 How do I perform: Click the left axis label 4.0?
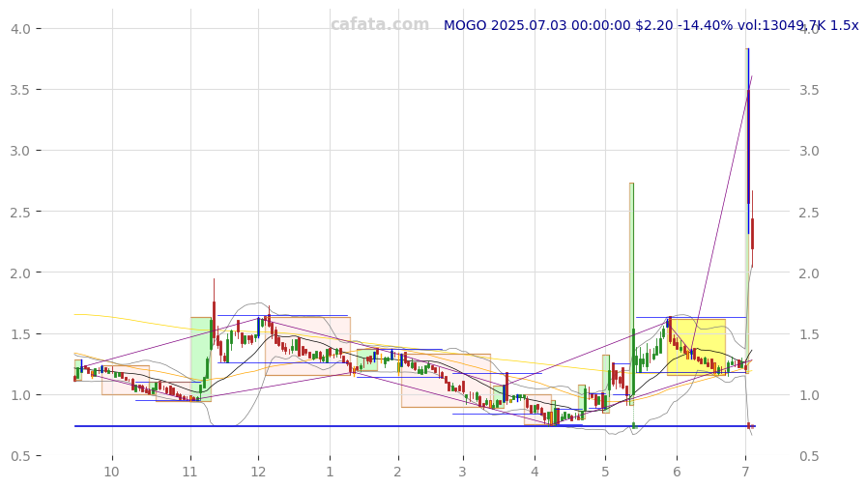point(19,28)
